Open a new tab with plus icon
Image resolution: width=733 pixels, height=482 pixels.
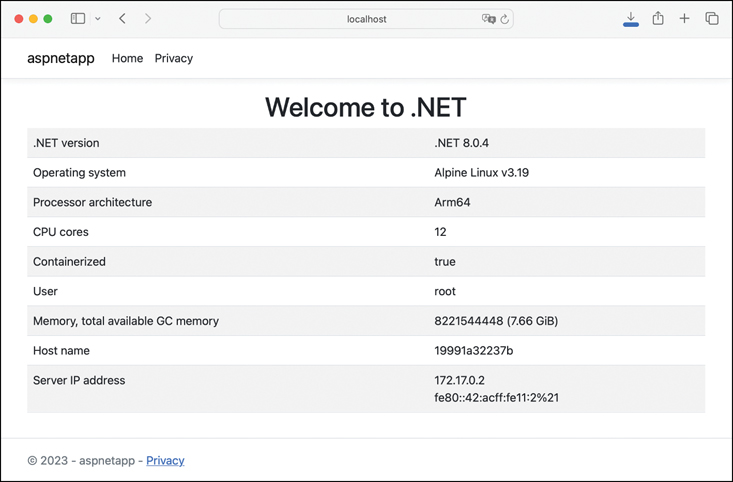coord(685,19)
